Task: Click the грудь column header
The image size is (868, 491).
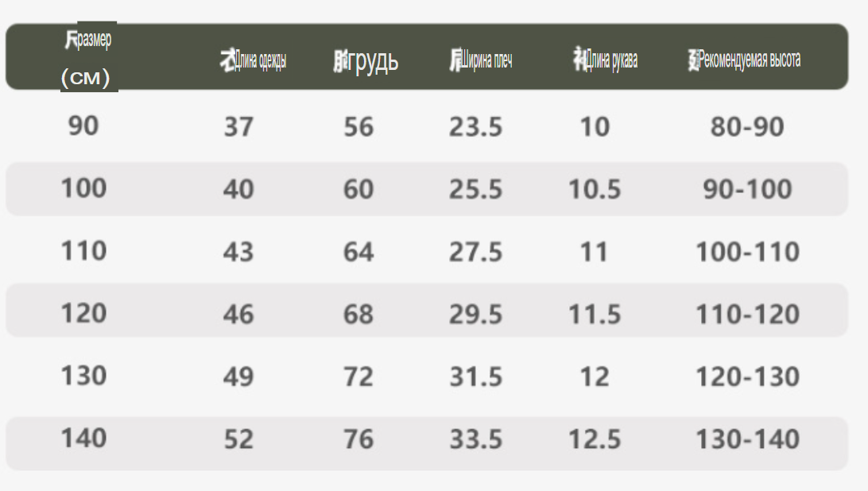Action: [x=366, y=60]
